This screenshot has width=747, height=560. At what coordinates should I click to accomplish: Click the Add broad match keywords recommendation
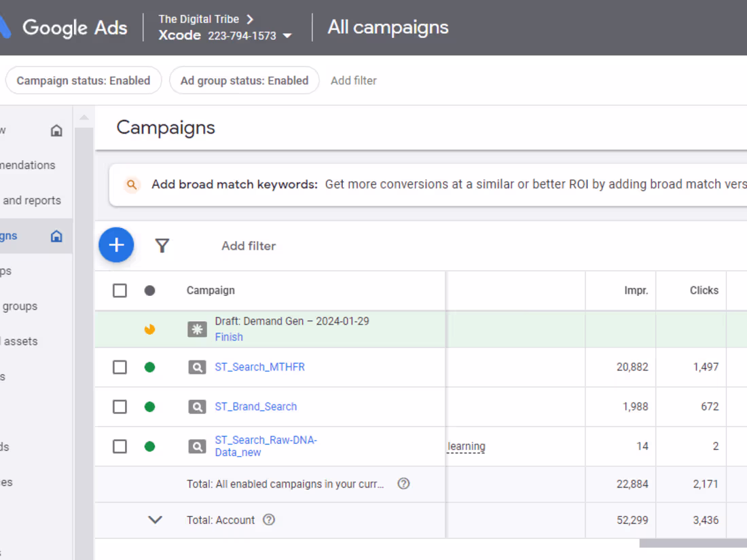click(x=428, y=185)
